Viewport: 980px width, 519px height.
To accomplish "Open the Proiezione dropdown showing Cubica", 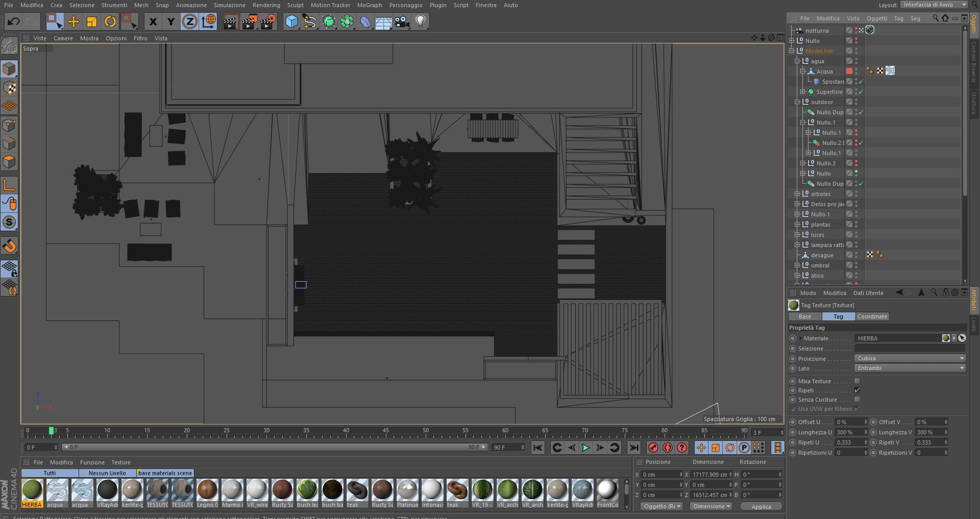I will (910, 358).
